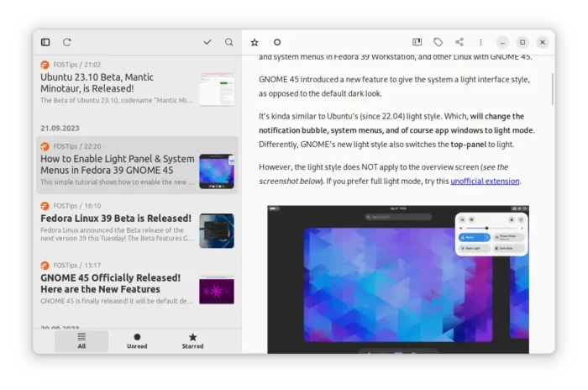The height and width of the screenshot is (390, 588).
Task: Click the GNOME desktop screenshot in the article
Action: coord(398,279)
